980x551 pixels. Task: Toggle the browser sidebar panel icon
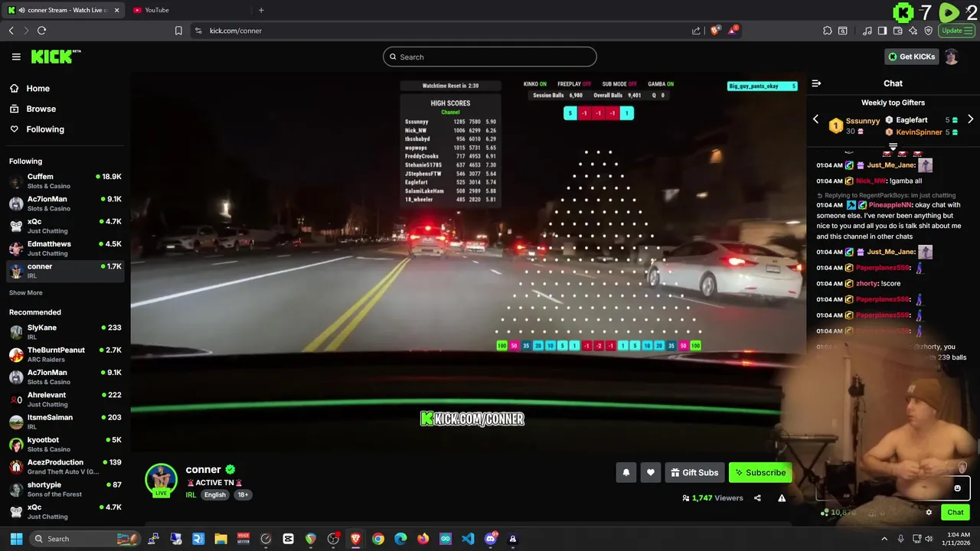882,31
